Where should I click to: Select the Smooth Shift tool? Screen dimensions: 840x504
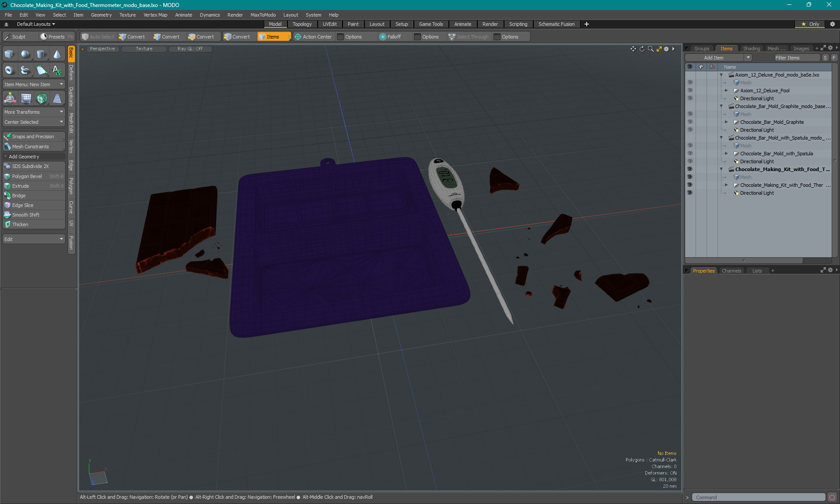26,214
